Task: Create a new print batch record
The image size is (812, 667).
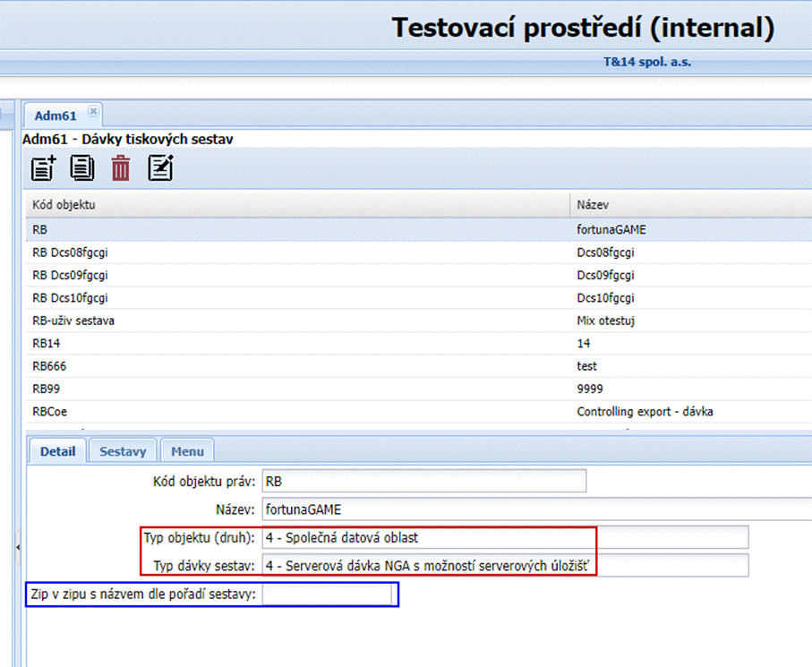Action: 42,167
